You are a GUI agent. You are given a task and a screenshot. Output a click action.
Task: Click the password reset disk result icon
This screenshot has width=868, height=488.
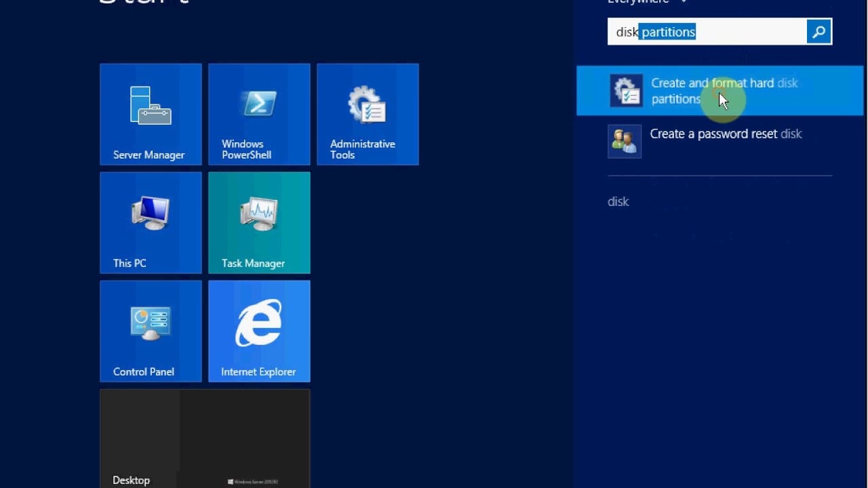click(x=625, y=142)
